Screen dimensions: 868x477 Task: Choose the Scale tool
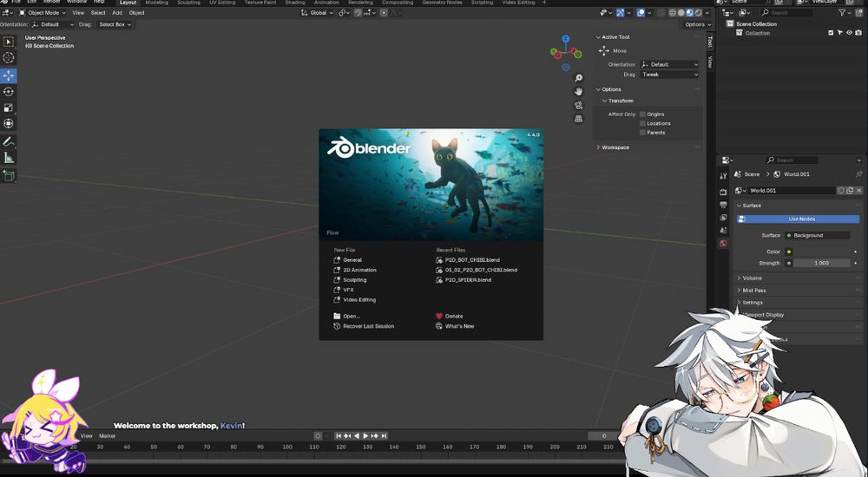(x=9, y=108)
